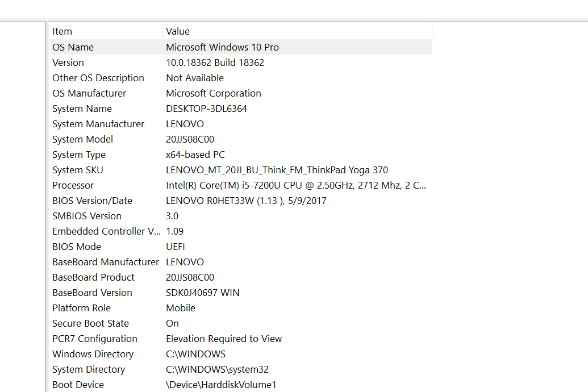
Task: Select the Boot Device row label
Action: 78,385
